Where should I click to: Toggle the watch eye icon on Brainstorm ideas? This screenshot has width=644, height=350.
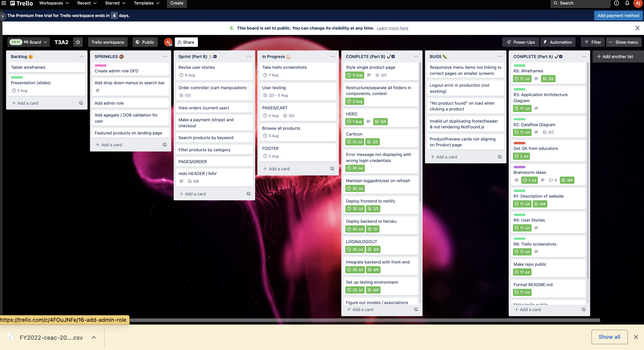tap(517, 180)
